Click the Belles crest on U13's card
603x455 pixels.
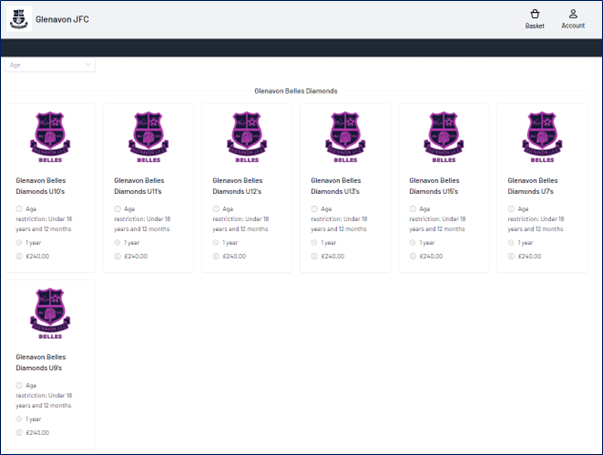coord(345,137)
